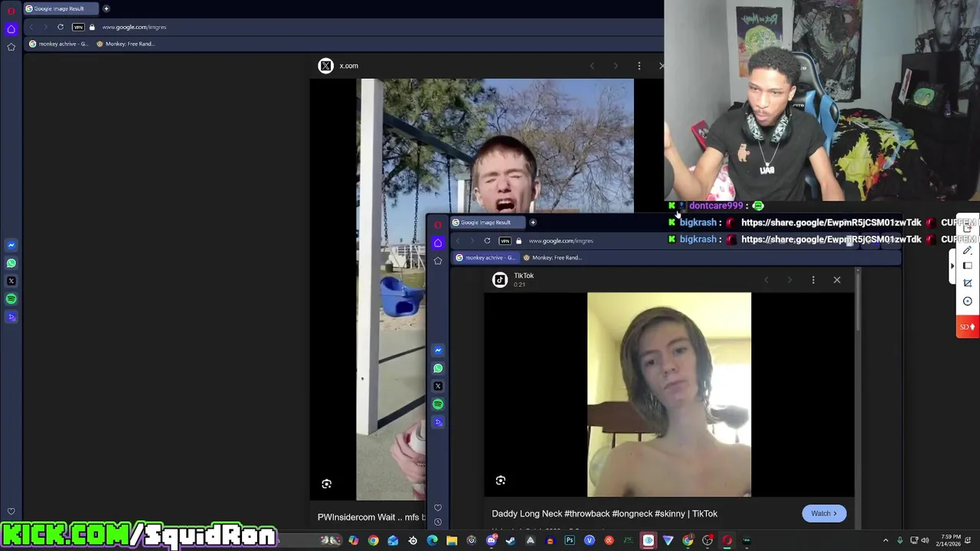Open File Explorer from the taskbar
The image size is (980, 551).
click(452, 541)
